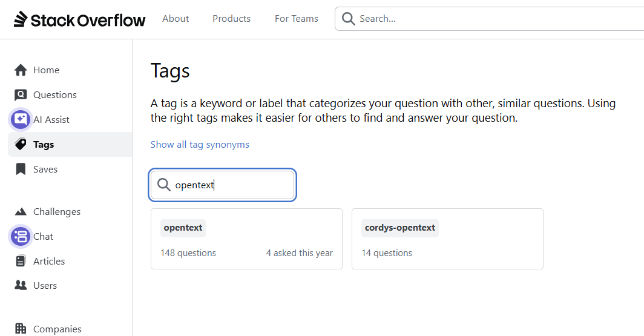Click the Articles document icon
The width and height of the screenshot is (644, 336).
coord(21,261)
